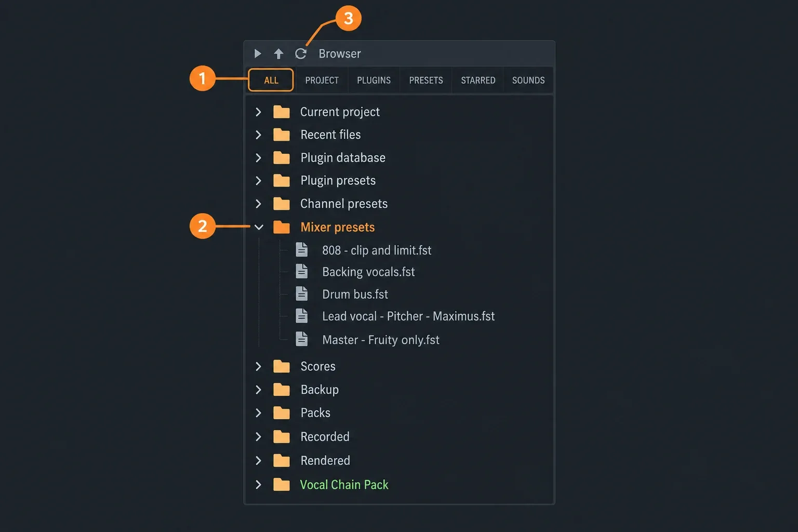The height and width of the screenshot is (532, 798).
Task: Click the Channel presets folder icon
Action: (x=282, y=204)
